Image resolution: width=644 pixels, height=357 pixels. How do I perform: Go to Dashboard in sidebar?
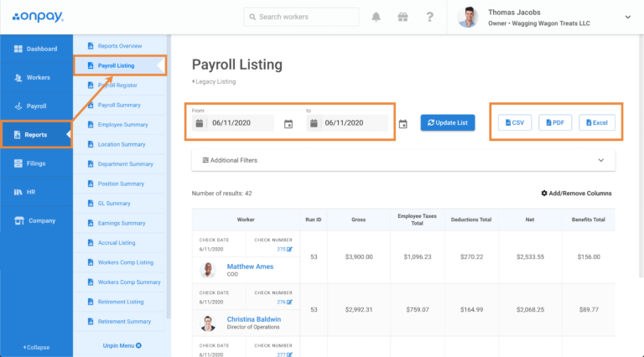[x=37, y=49]
